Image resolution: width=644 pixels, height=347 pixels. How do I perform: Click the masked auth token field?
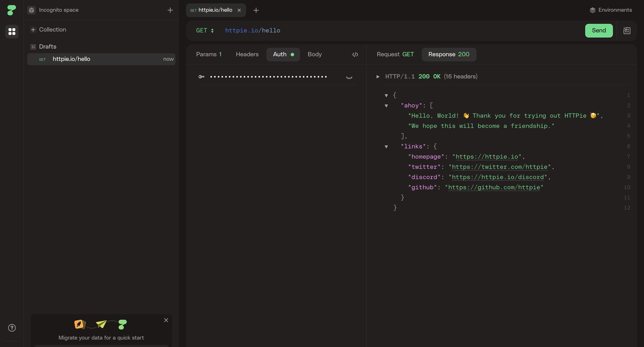pyautogui.click(x=269, y=77)
